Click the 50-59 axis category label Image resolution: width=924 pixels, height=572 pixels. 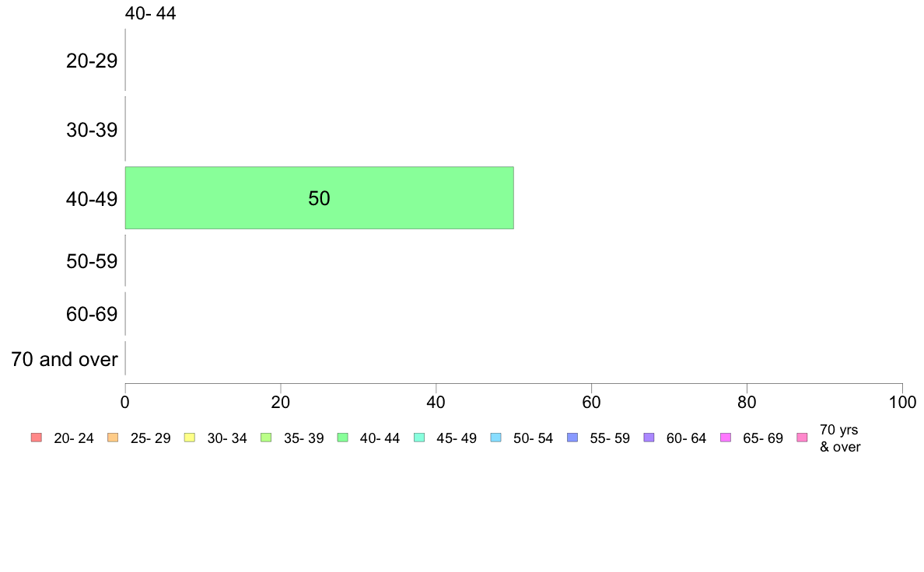(x=92, y=261)
